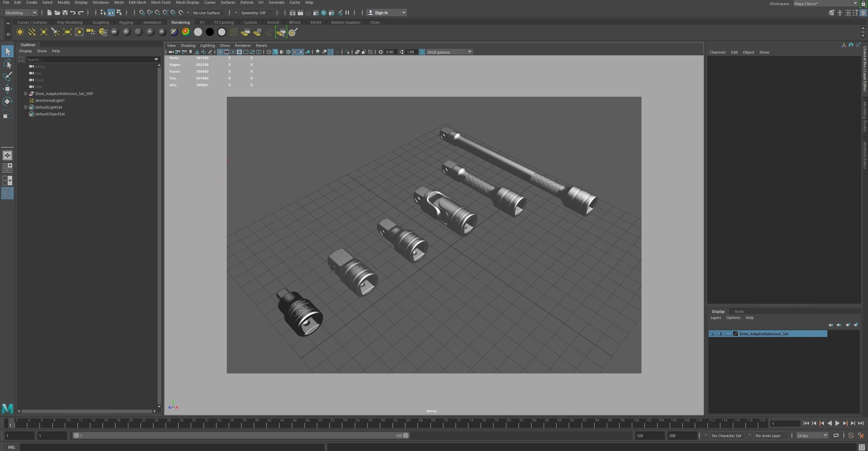Activate the Move tool in the toolbox
The height and width of the screenshot is (451, 868).
click(7, 89)
